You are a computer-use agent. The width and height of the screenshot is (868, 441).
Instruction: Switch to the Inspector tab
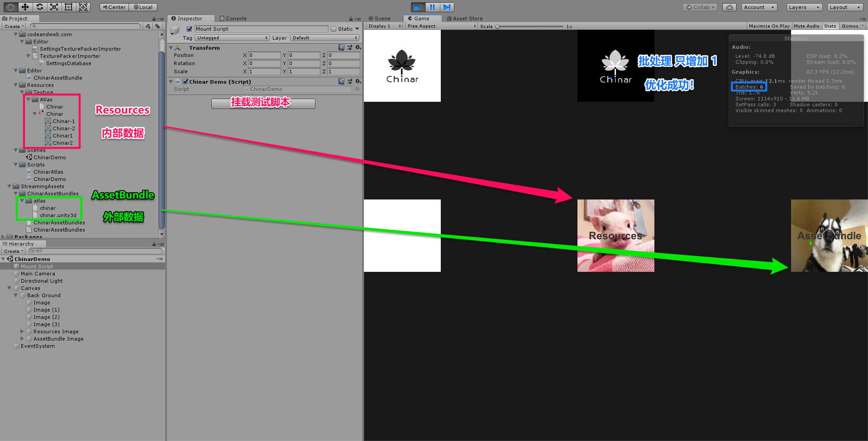coord(190,19)
